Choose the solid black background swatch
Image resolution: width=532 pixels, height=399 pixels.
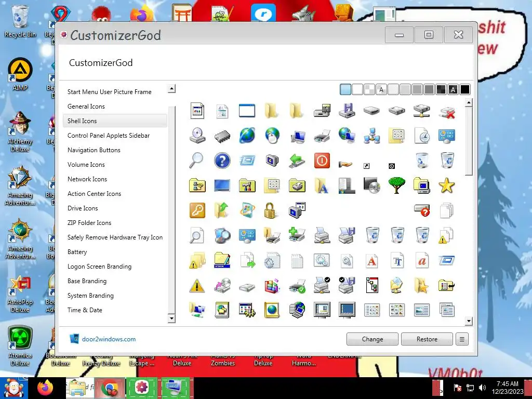tap(465, 89)
